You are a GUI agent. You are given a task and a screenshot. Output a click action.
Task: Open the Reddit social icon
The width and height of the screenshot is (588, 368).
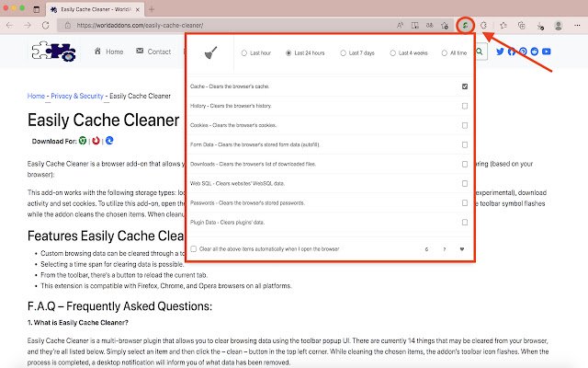click(535, 52)
